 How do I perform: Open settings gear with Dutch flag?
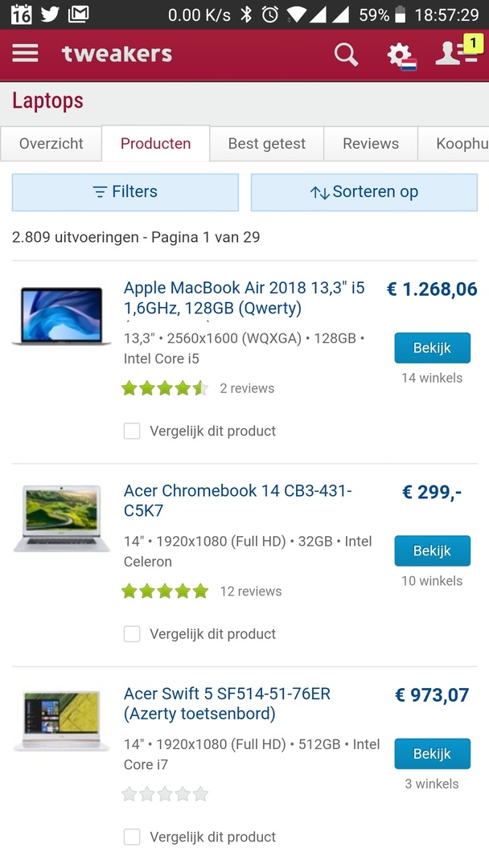tap(400, 55)
